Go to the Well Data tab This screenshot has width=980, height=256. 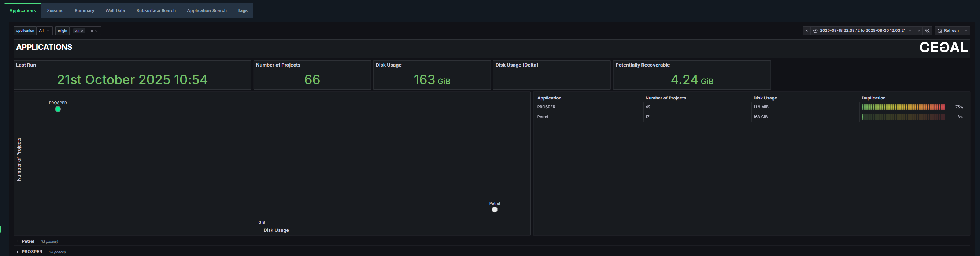click(x=115, y=11)
